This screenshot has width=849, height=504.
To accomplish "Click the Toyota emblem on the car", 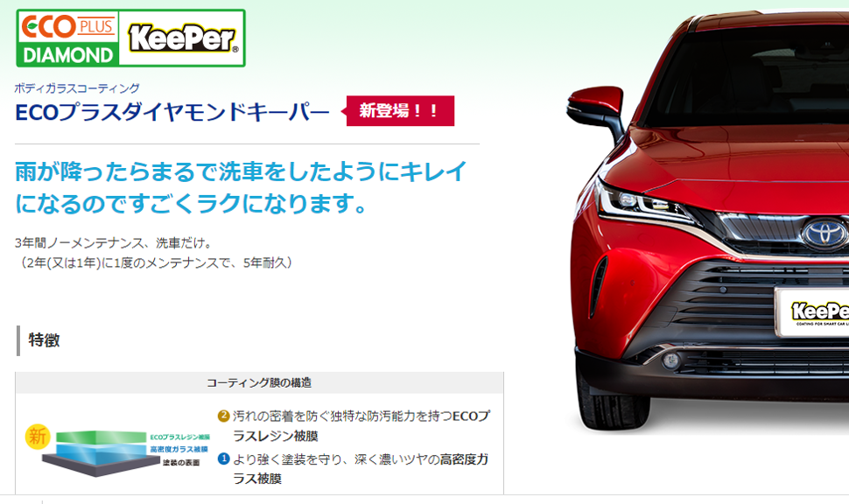I will (824, 234).
